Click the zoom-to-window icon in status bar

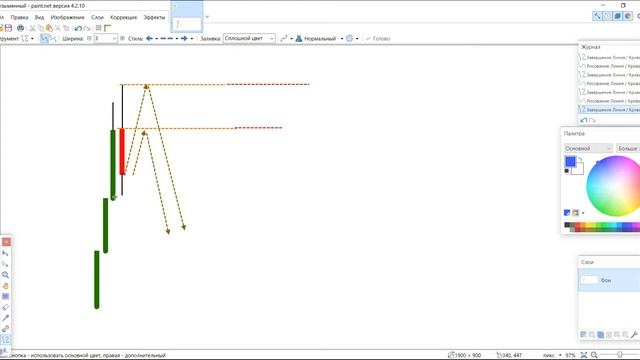coord(584,355)
